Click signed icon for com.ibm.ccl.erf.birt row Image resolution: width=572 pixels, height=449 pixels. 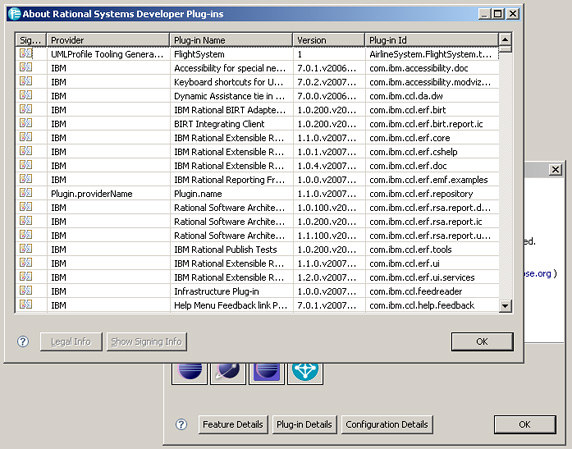tap(26, 109)
